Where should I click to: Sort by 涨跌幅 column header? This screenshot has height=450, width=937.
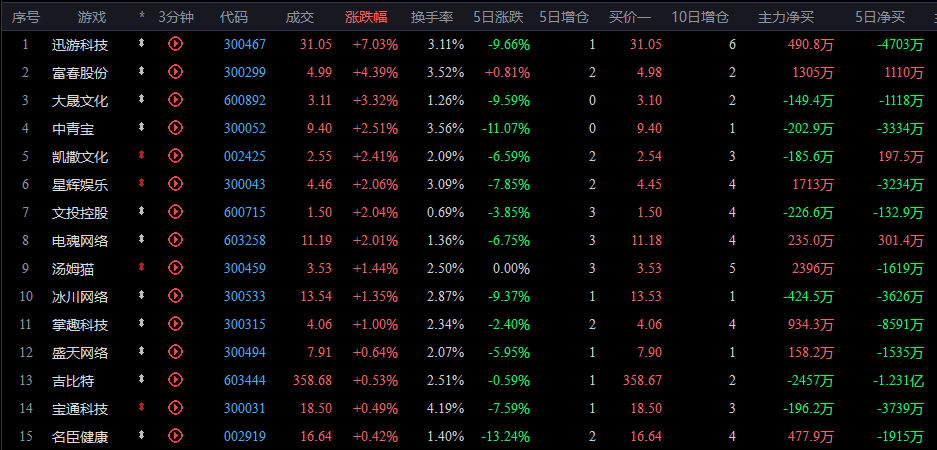(366, 17)
